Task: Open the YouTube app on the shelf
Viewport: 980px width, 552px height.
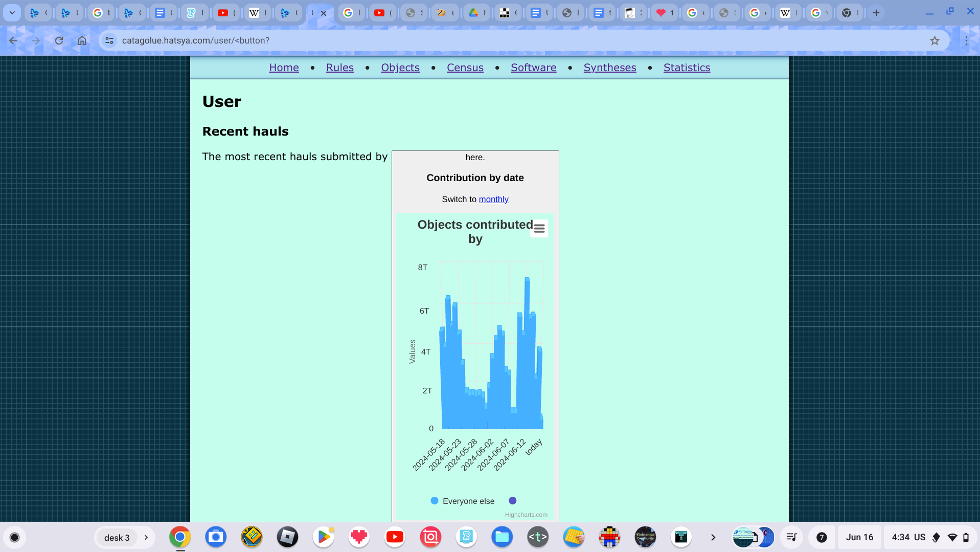Action: coord(395,537)
